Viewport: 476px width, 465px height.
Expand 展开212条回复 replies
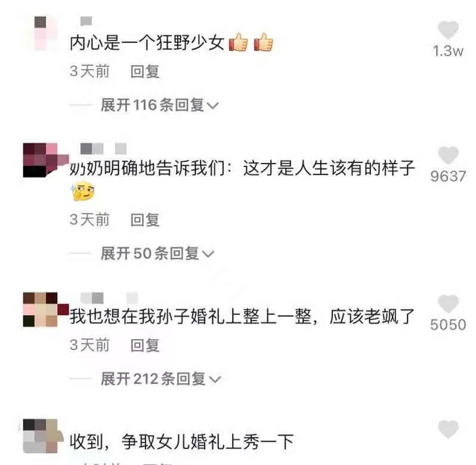coord(160,378)
